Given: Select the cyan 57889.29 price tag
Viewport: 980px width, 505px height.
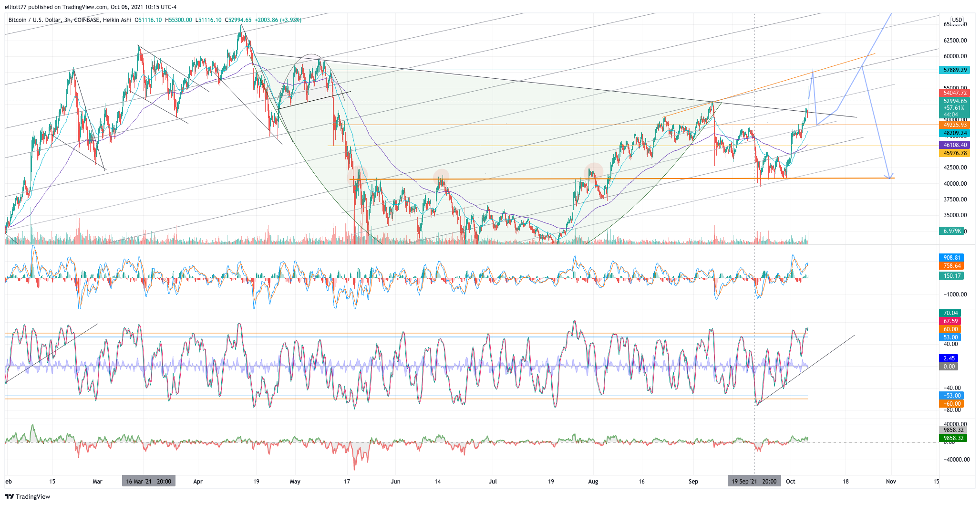Looking at the screenshot, I should click(955, 70).
